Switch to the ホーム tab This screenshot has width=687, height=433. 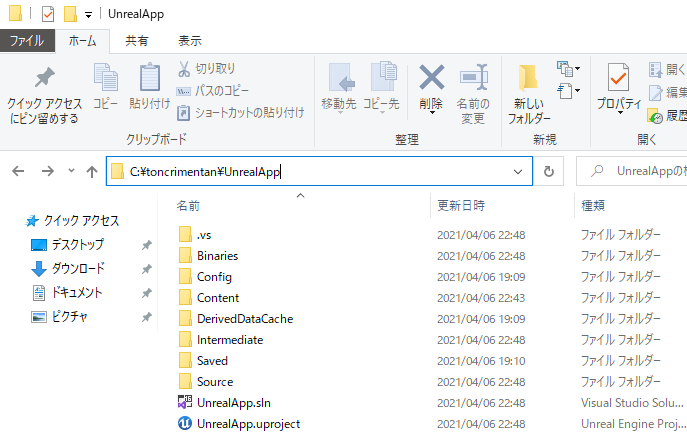tap(82, 41)
